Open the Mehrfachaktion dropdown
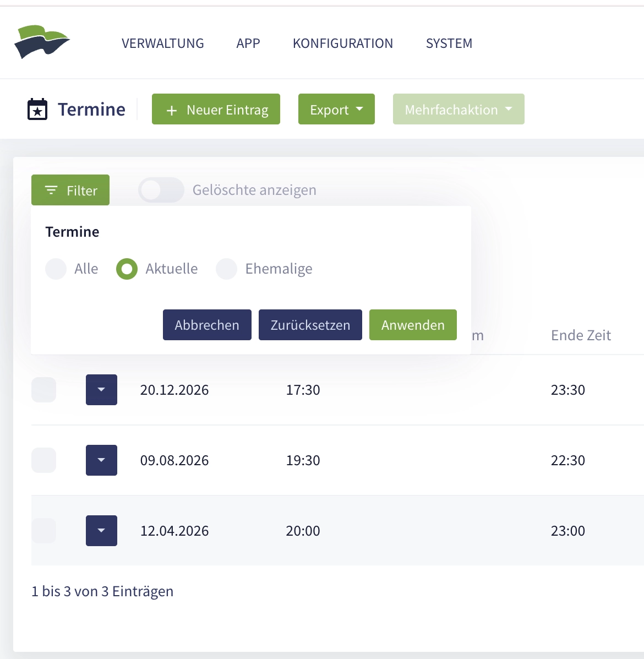Viewport: 644px width, 659px height. 458,110
